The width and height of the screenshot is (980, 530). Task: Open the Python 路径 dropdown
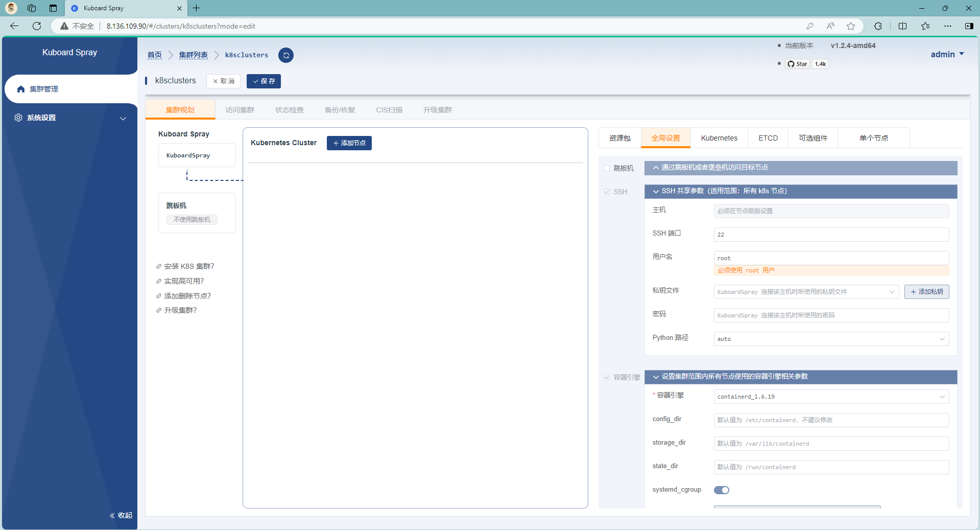[831, 339]
